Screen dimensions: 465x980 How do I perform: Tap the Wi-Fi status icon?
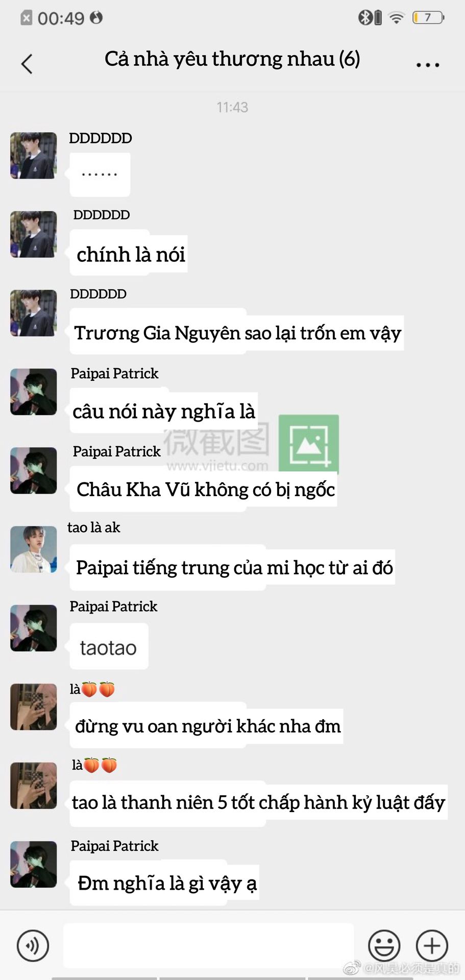396,18
